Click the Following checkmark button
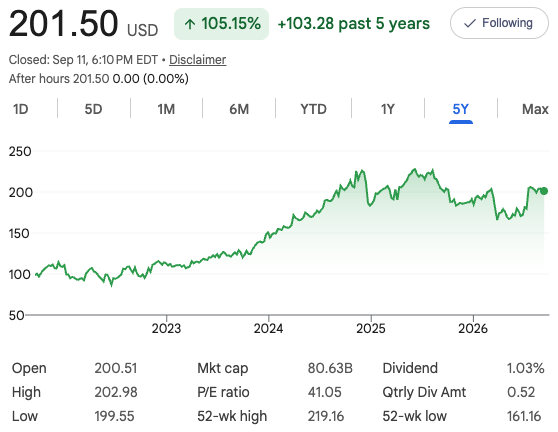 click(499, 23)
